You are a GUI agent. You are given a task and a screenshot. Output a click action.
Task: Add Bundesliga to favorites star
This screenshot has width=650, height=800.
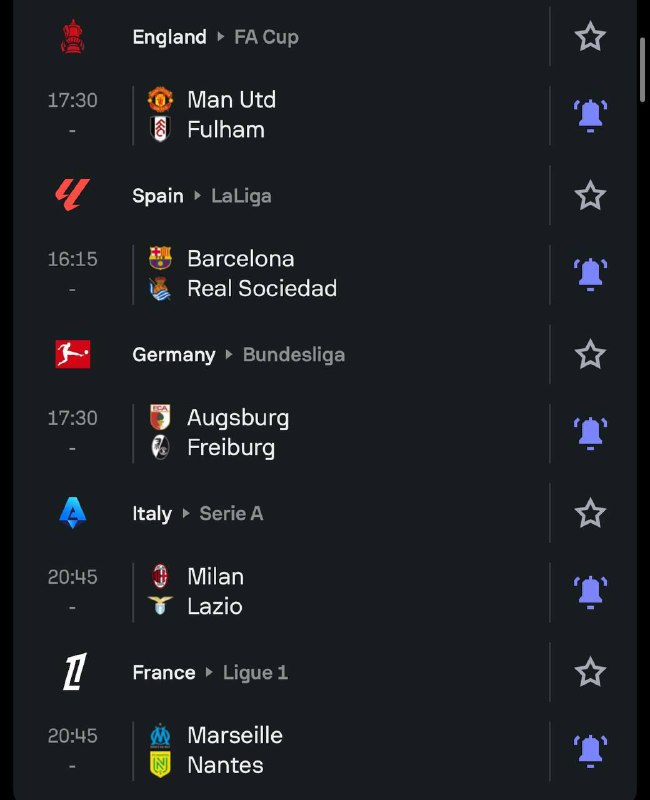[x=590, y=354]
